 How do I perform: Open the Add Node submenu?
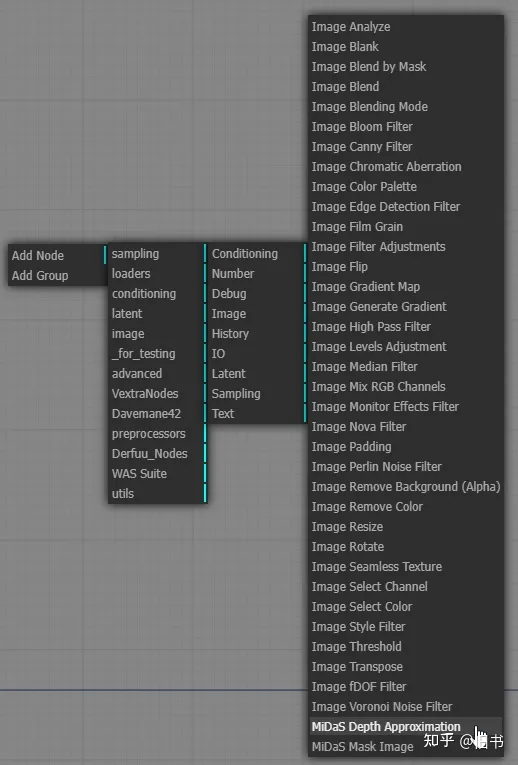[x=58, y=255]
